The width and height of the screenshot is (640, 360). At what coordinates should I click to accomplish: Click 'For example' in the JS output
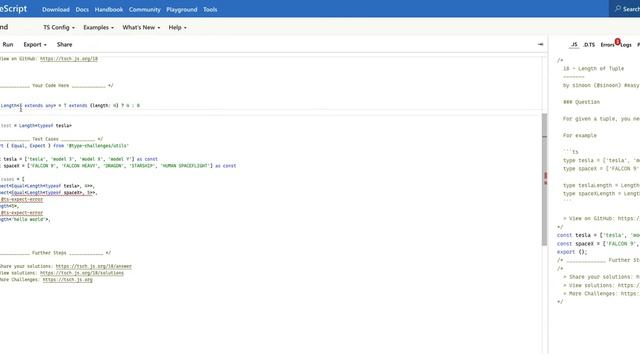click(x=580, y=135)
